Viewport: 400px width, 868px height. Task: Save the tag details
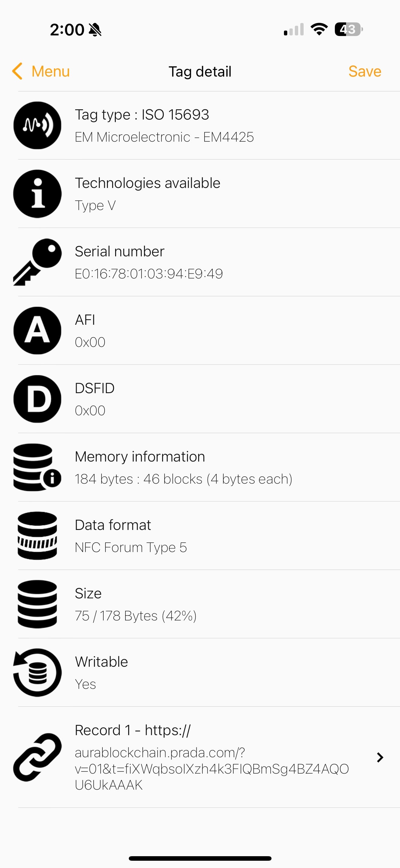point(365,71)
